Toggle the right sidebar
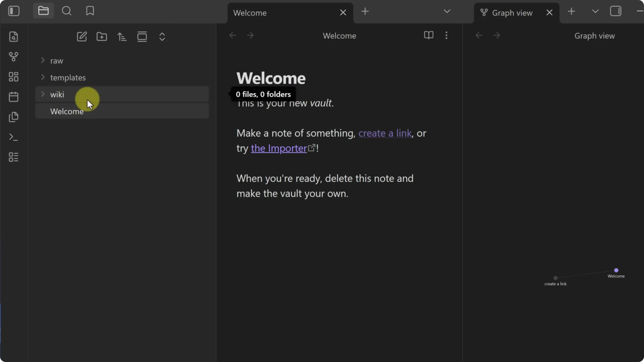The width and height of the screenshot is (644, 362). 615,11
